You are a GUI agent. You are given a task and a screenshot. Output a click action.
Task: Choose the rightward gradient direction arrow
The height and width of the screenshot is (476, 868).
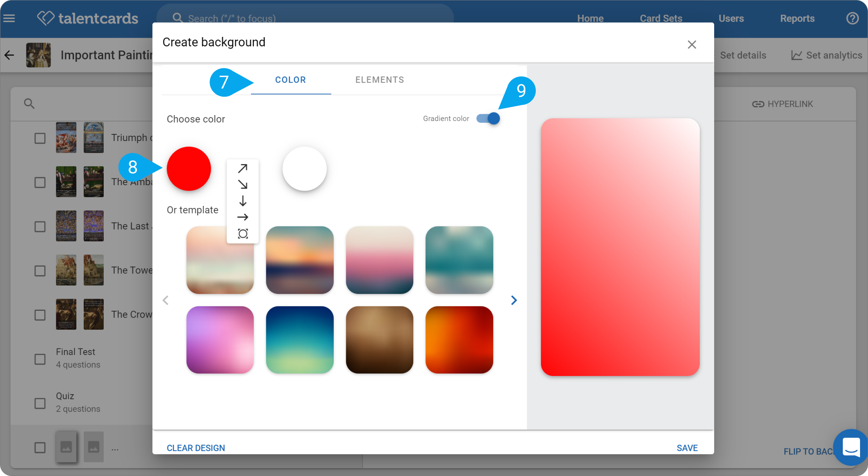[x=243, y=217]
